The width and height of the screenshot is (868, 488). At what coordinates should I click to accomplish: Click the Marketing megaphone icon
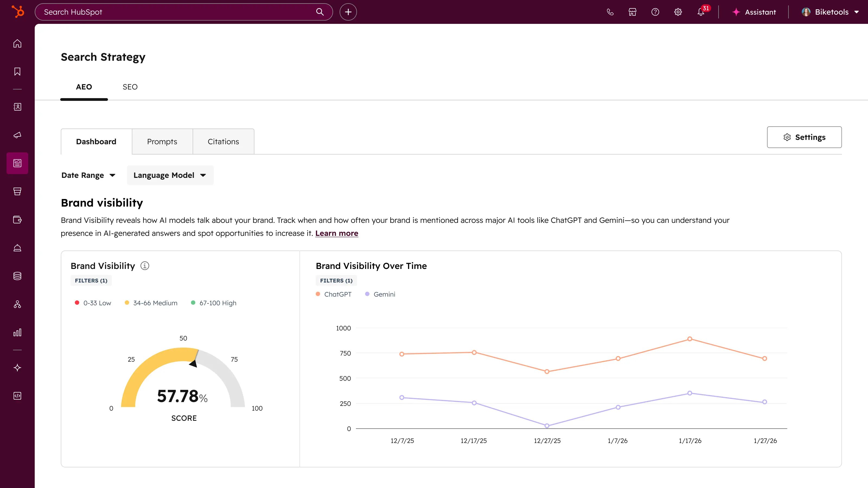[x=17, y=135]
